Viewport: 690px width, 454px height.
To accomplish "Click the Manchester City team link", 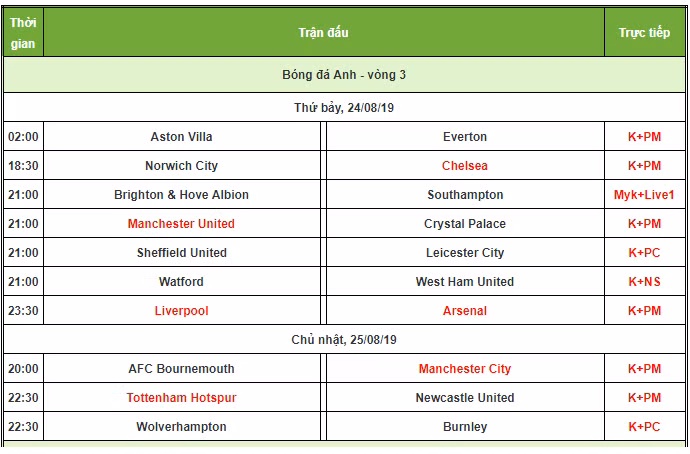I will click(465, 369).
